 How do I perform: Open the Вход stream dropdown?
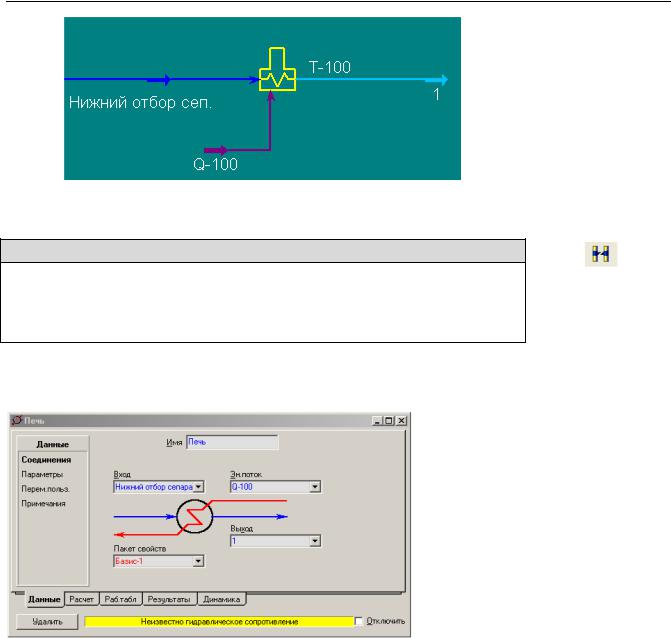(198, 487)
